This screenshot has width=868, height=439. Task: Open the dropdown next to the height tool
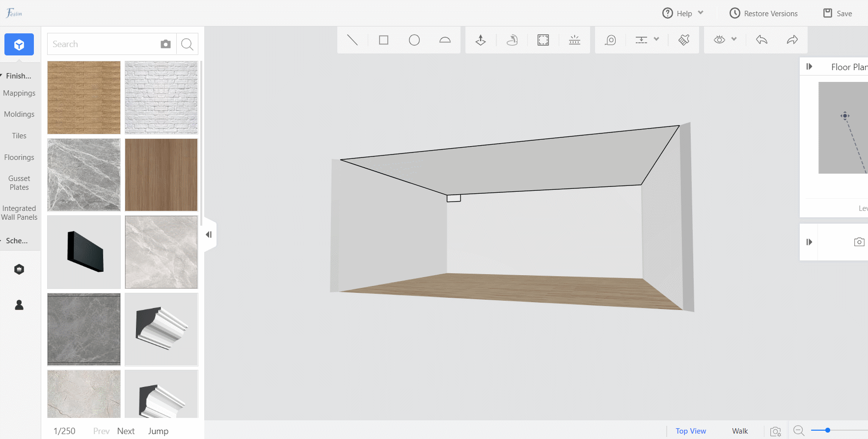(x=656, y=39)
